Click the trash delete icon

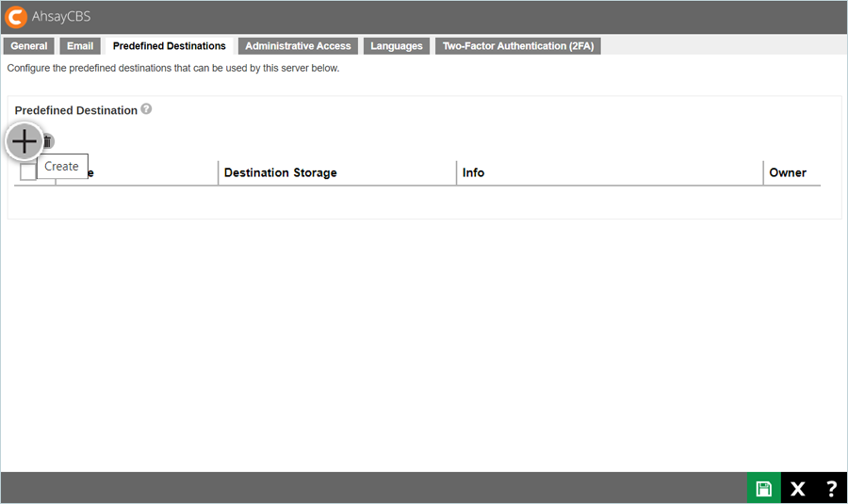(48, 141)
